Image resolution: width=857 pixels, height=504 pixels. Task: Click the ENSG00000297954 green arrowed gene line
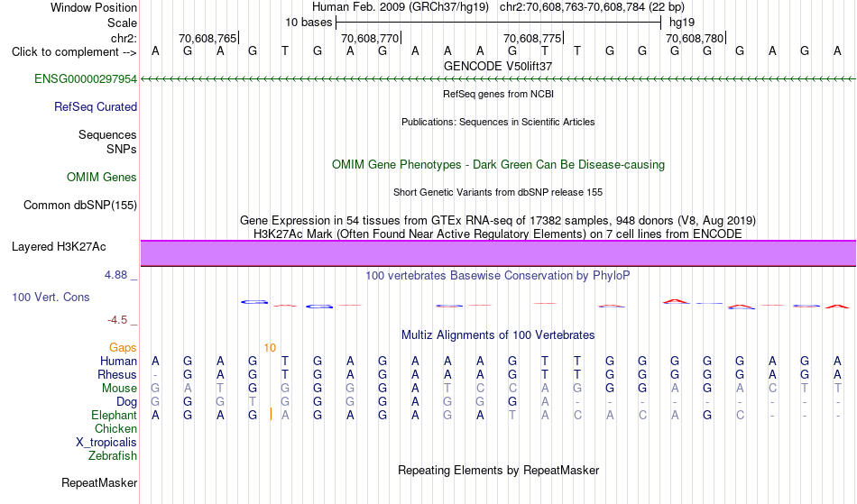click(x=498, y=79)
